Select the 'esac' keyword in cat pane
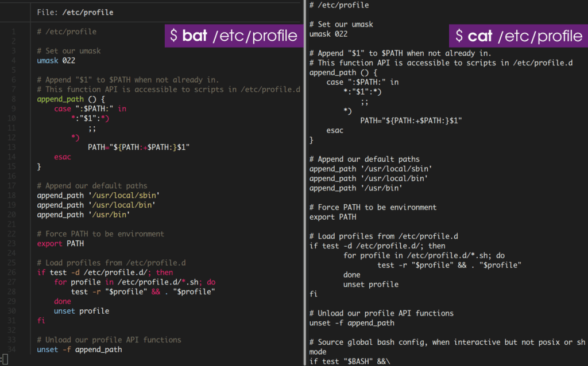Viewport: 588px width, 366px height. pos(335,130)
